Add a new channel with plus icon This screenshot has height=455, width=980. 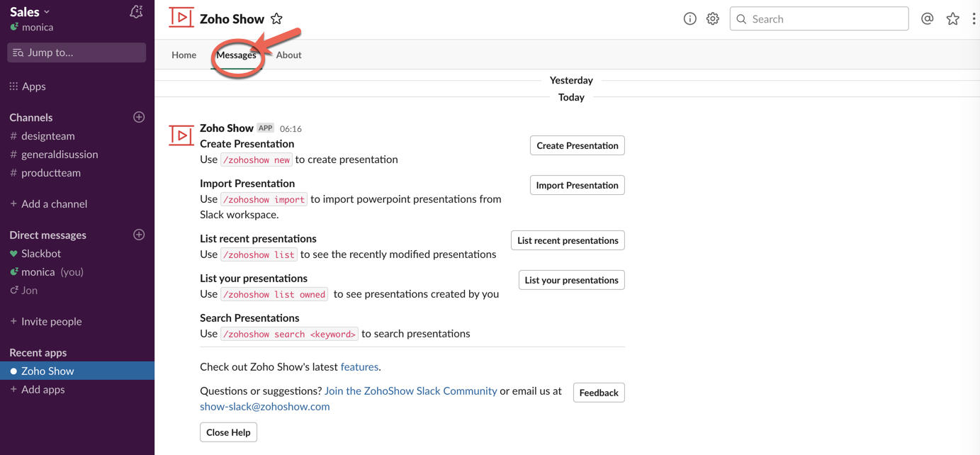[x=139, y=117]
